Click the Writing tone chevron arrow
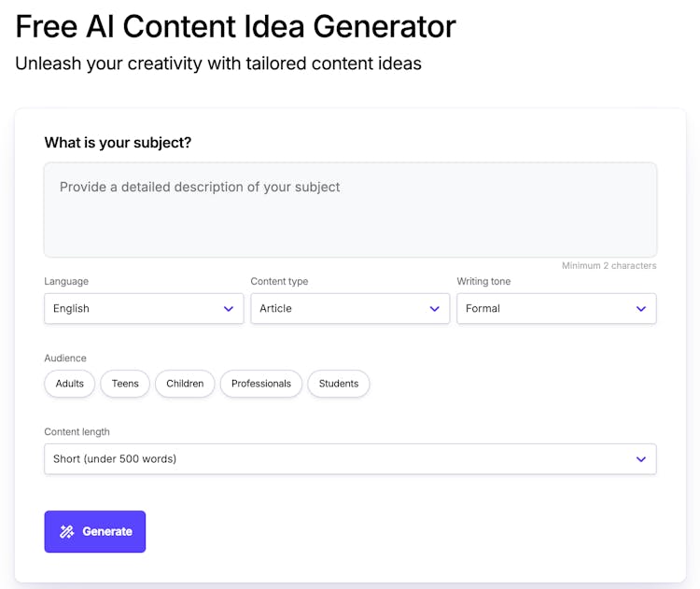This screenshot has height=589, width=700. 641,309
